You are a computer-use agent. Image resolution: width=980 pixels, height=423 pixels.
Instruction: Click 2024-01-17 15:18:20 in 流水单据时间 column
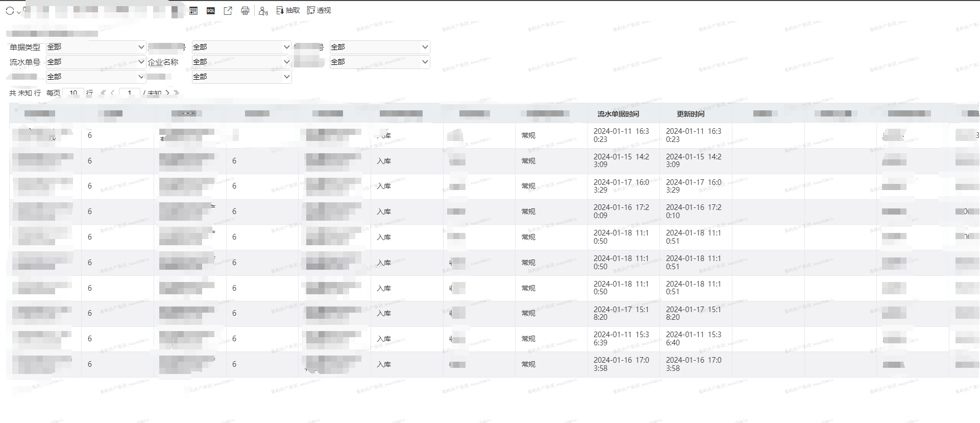pos(621,313)
